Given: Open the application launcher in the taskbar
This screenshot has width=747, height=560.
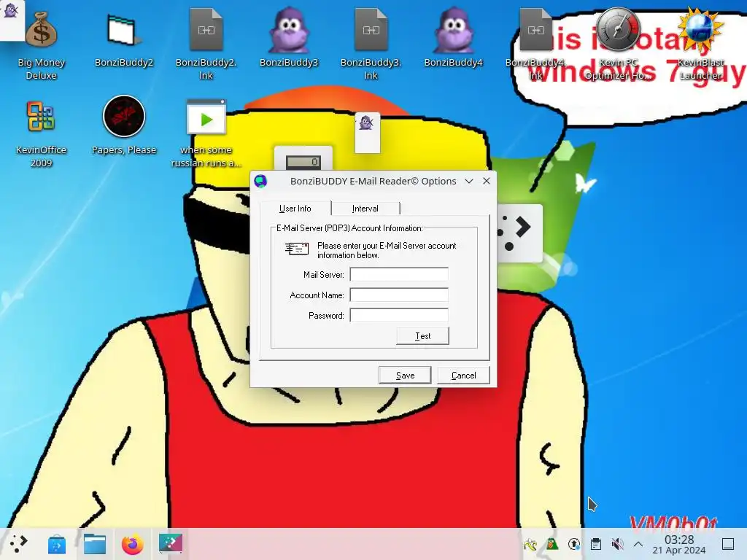Looking at the screenshot, I should (18, 544).
